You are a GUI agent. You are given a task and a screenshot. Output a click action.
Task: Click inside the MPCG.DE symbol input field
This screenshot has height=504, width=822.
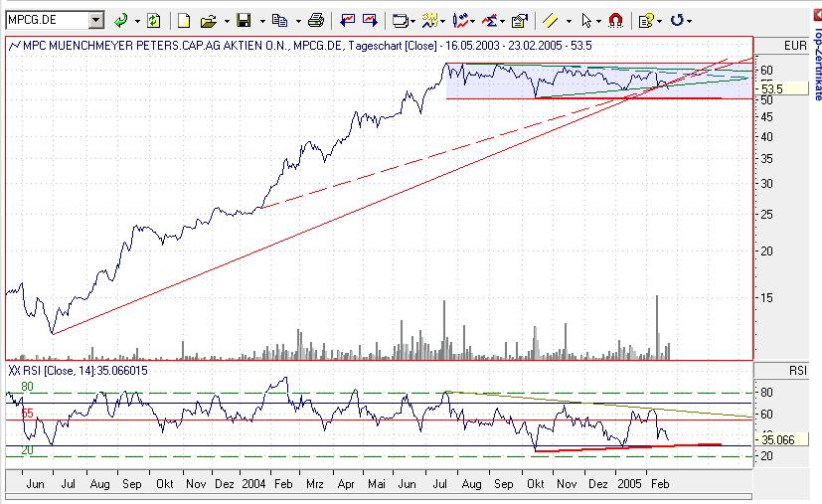click(x=47, y=21)
